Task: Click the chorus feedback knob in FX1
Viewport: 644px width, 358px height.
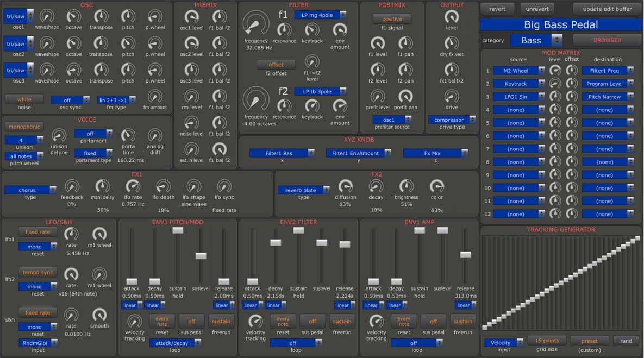Action: tap(72, 186)
